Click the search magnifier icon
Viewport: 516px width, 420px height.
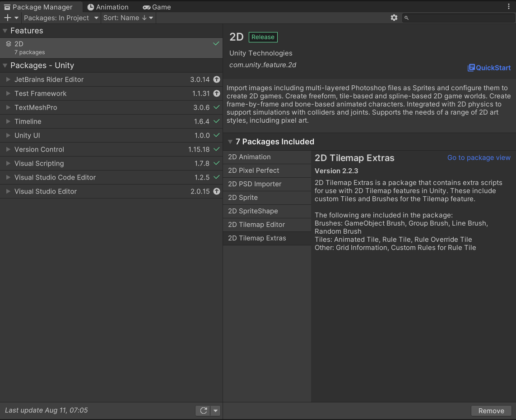tap(406, 18)
